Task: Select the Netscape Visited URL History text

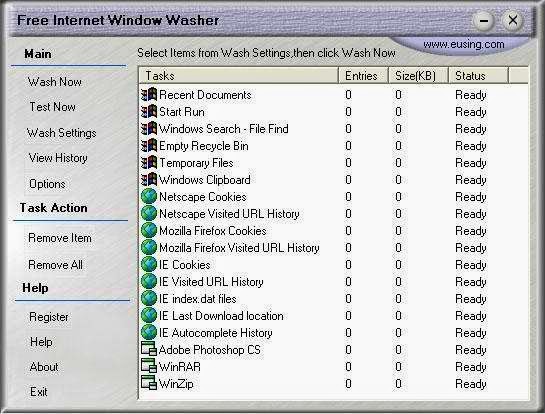Action: coord(229,214)
